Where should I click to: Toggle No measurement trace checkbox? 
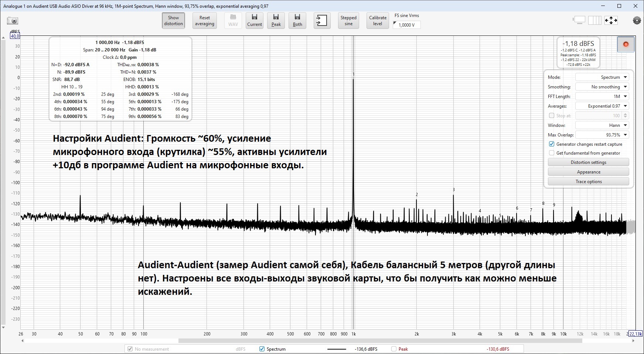pyautogui.click(x=130, y=349)
